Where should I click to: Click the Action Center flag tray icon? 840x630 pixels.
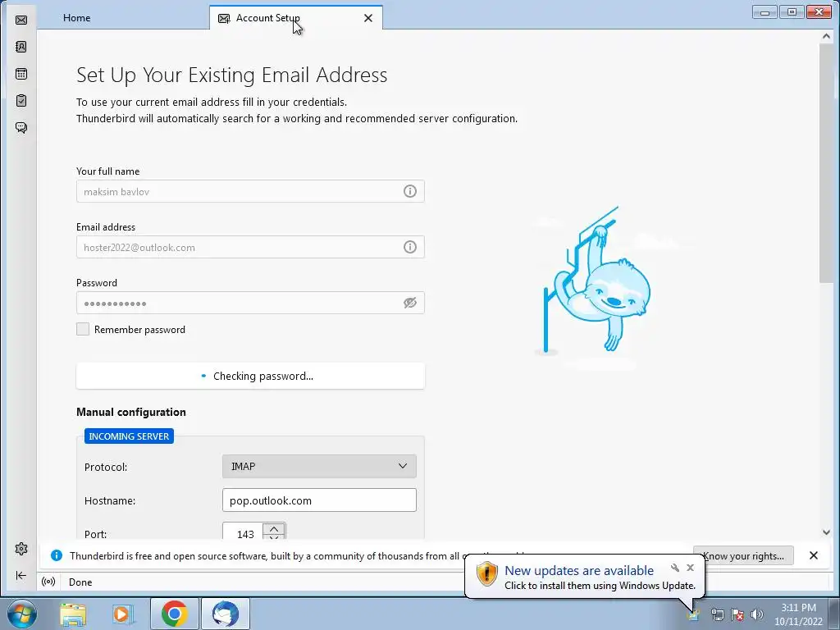click(x=737, y=614)
